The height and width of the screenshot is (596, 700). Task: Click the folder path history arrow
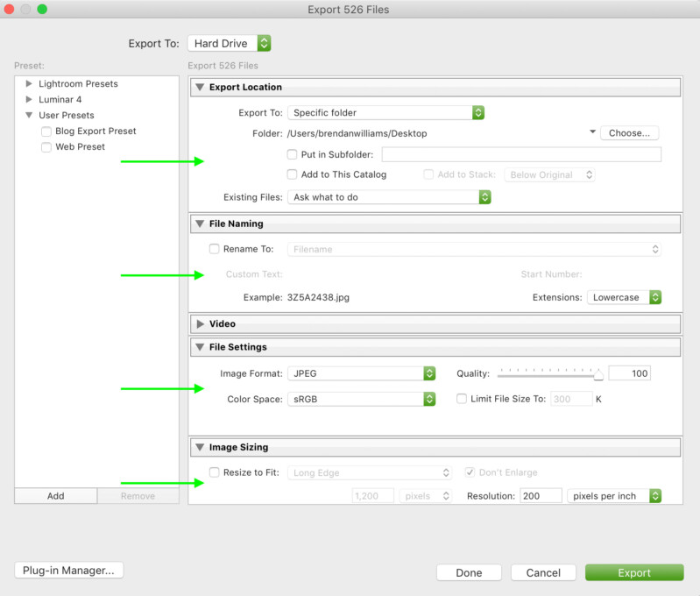coord(594,133)
